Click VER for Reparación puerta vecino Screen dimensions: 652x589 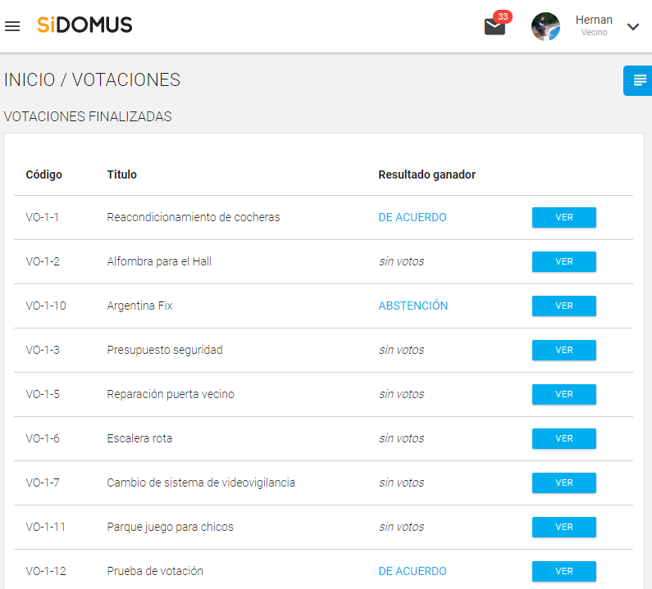pos(563,394)
